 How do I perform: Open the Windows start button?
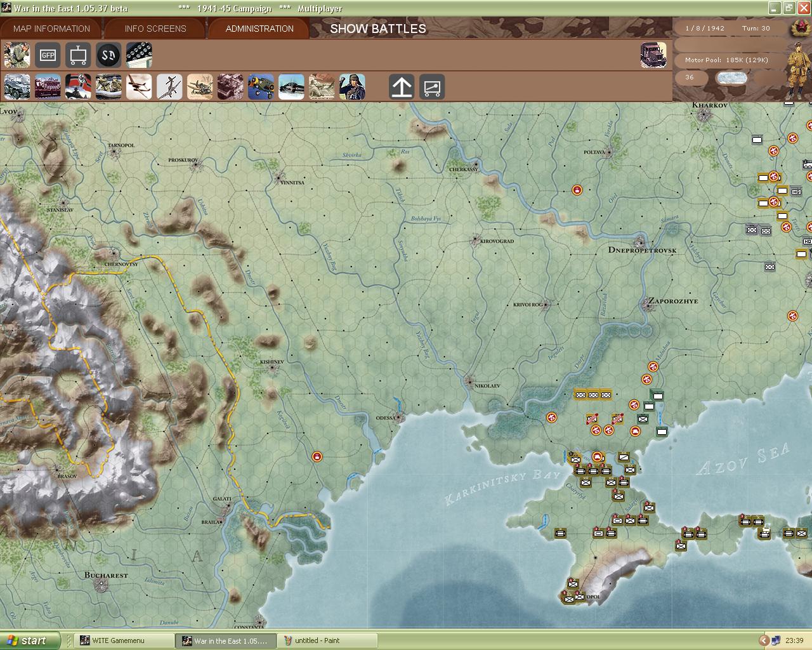click(x=30, y=640)
